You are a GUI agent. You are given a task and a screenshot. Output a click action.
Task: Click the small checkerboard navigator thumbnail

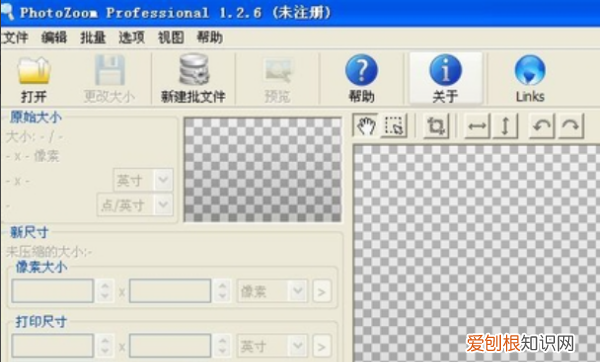click(x=262, y=170)
